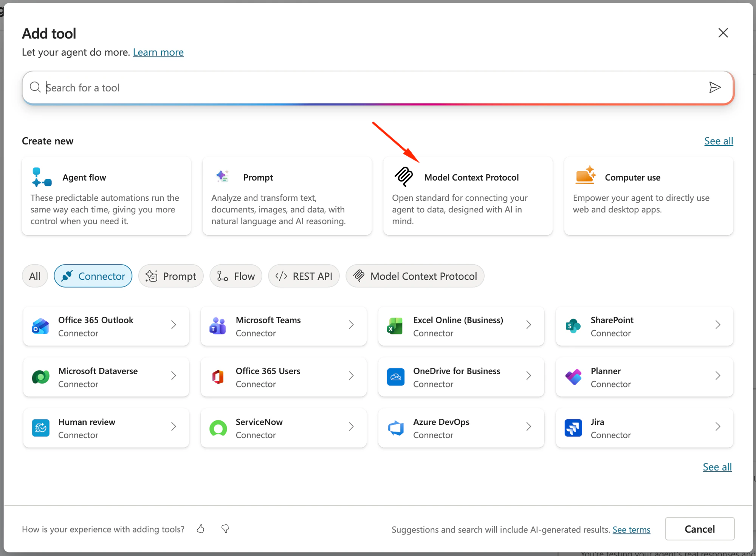Click the Cancel button
Viewport: 756px width, 556px height.
[x=700, y=529]
